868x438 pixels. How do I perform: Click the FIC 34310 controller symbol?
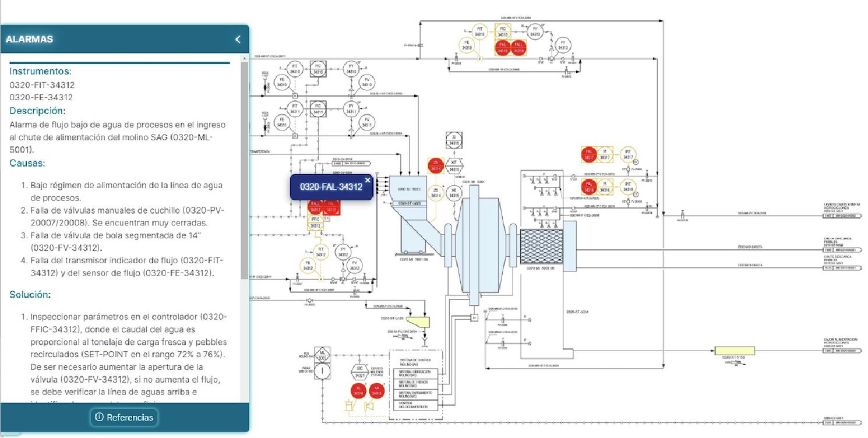pos(318,69)
